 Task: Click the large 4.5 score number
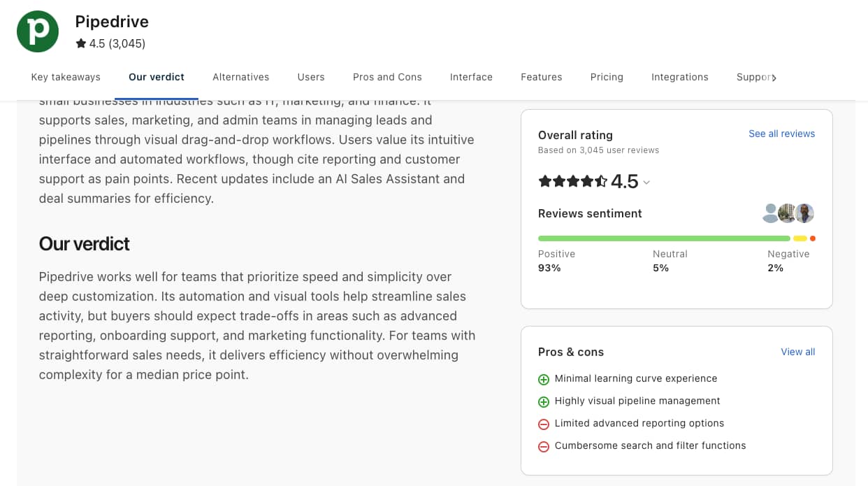(625, 182)
